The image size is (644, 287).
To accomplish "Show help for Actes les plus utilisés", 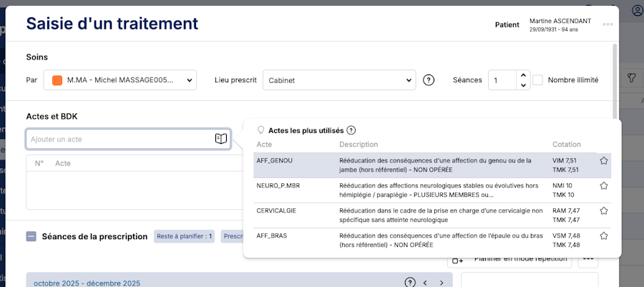I will click(x=351, y=130).
